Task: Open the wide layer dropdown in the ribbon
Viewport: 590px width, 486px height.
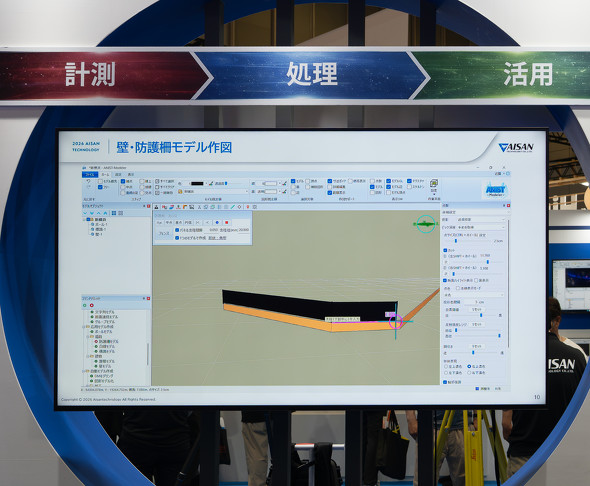Action: 213,191
